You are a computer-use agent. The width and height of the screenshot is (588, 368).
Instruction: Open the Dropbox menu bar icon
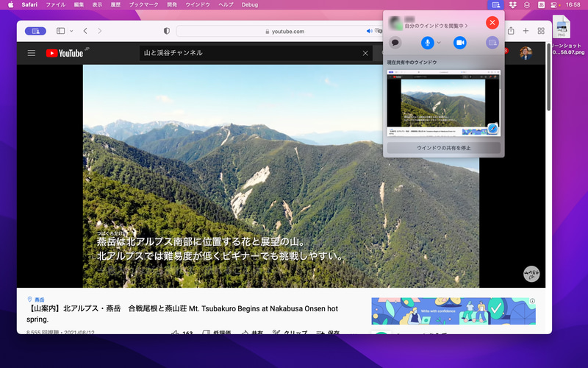pos(512,4)
